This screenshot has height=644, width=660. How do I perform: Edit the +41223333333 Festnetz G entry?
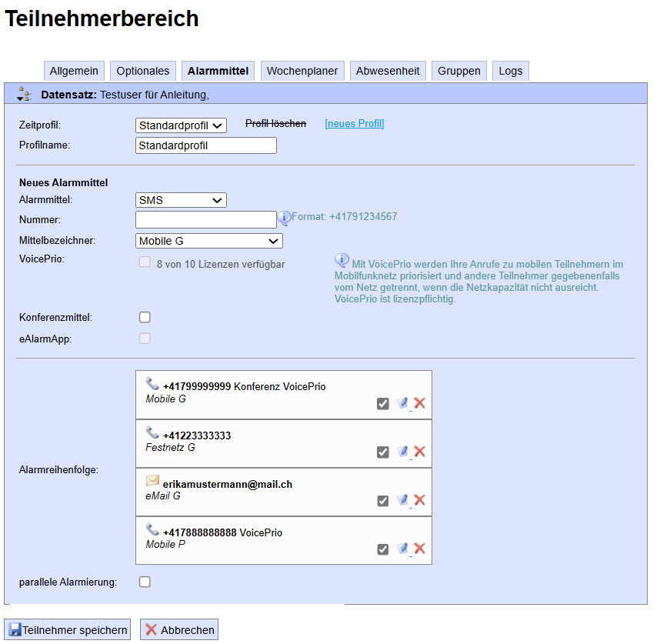(x=403, y=452)
